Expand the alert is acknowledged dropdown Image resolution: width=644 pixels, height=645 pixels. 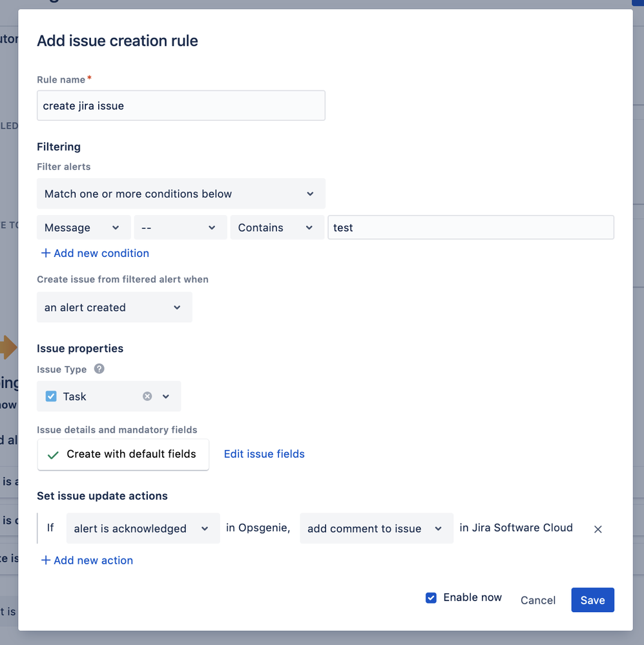pyautogui.click(x=143, y=529)
